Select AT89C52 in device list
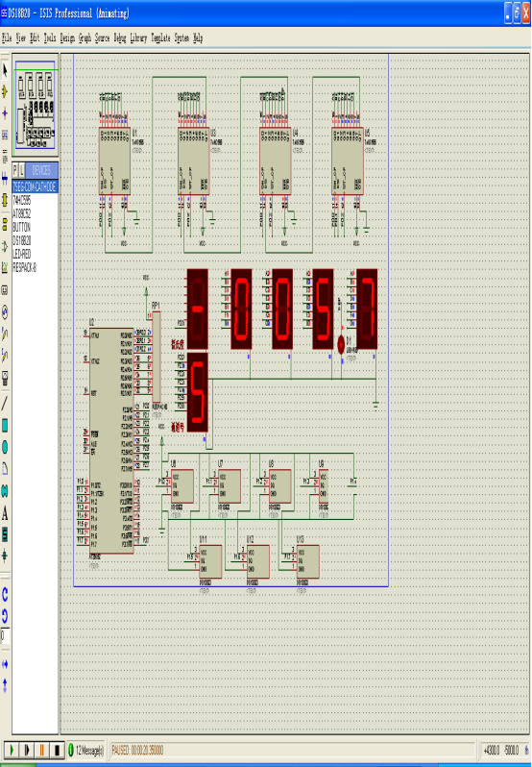The height and width of the screenshot is (767, 532). 35,213
